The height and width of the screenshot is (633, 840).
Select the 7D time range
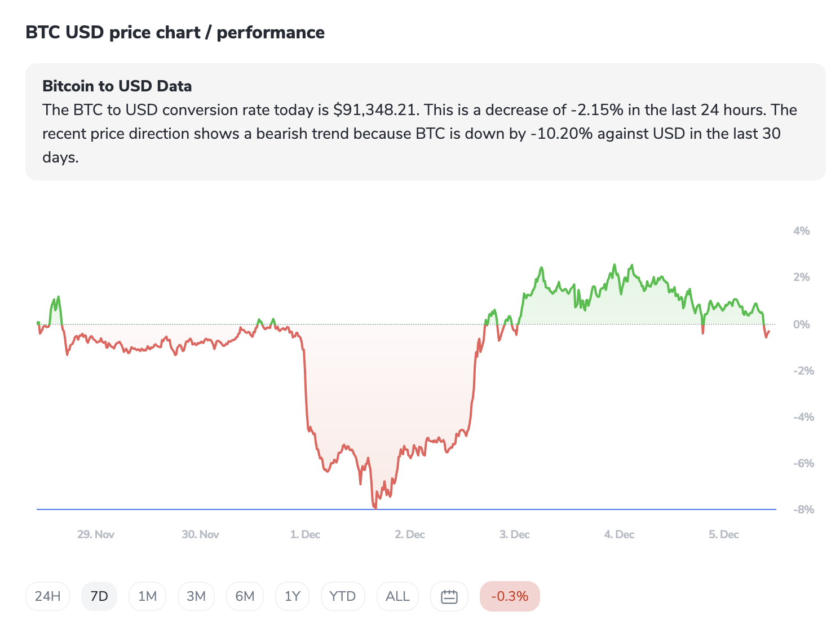[x=99, y=596]
